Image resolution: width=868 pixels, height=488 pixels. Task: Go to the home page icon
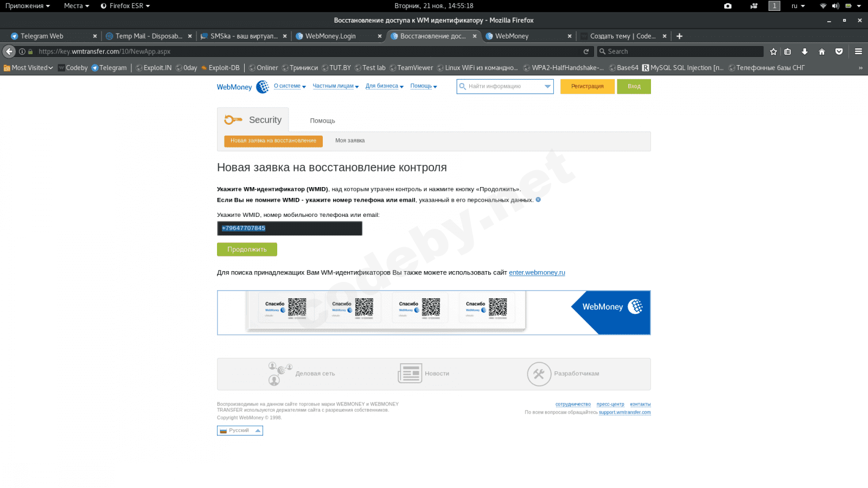[822, 52]
